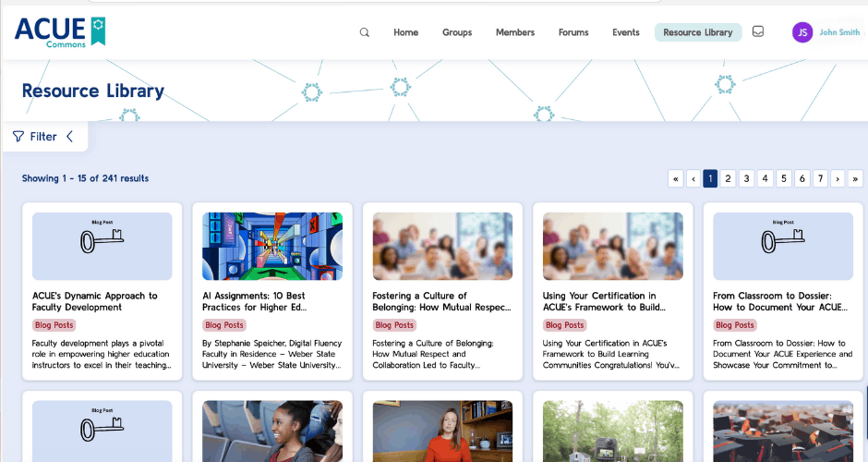
Task: Collapse the Filter panel chevron
Action: [x=70, y=136]
